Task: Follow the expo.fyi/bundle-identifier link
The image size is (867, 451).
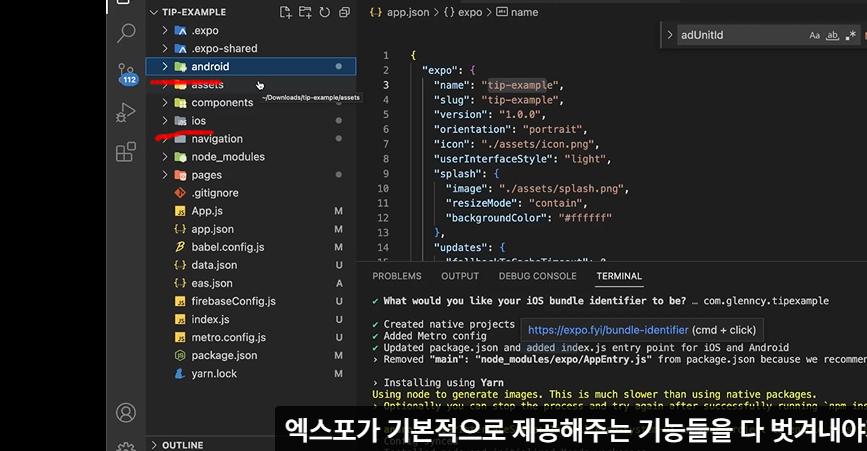Action: (608, 330)
